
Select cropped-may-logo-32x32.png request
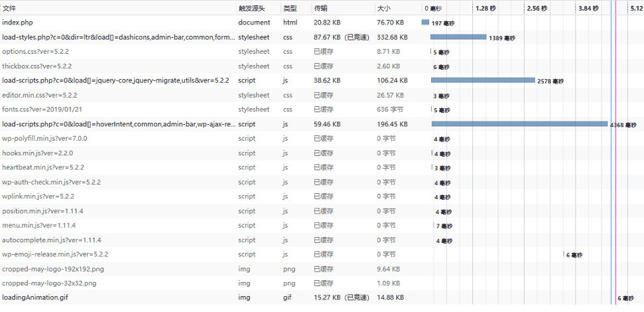tap(322, 283)
